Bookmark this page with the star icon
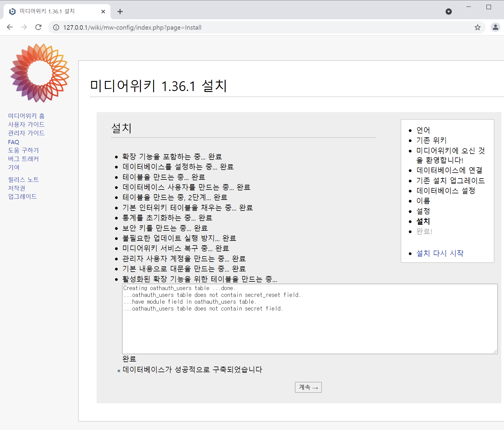The image size is (504, 430). [477, 28]
